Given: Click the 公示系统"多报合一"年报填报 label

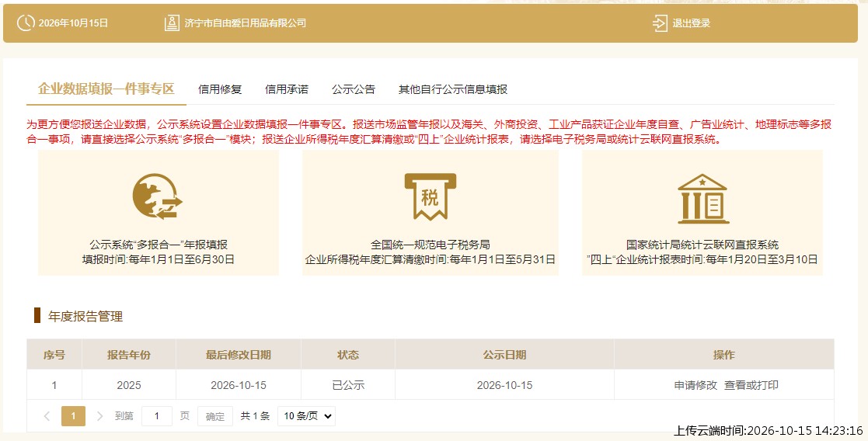Looking at the screenshot, I should coord(159,245).
